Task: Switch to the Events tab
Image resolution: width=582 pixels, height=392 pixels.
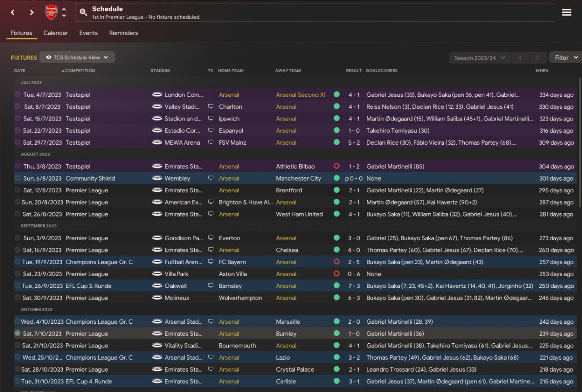Action: [88, 33]
